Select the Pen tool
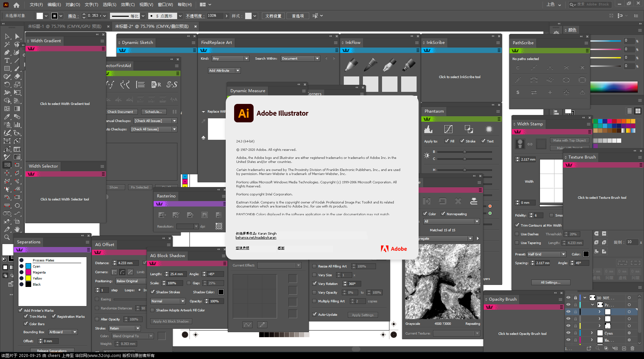This screenshot has height=359, width=644. click(7, 52)
